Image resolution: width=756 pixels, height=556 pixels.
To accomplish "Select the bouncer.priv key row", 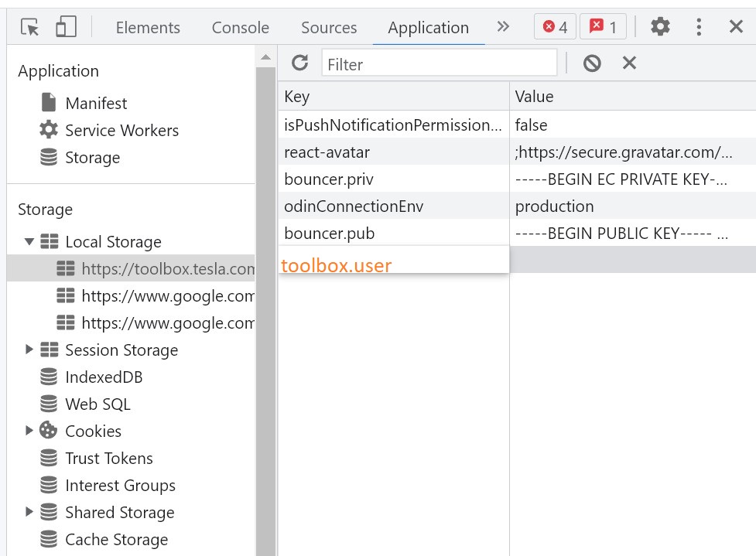I will click(x=329, y=179).
